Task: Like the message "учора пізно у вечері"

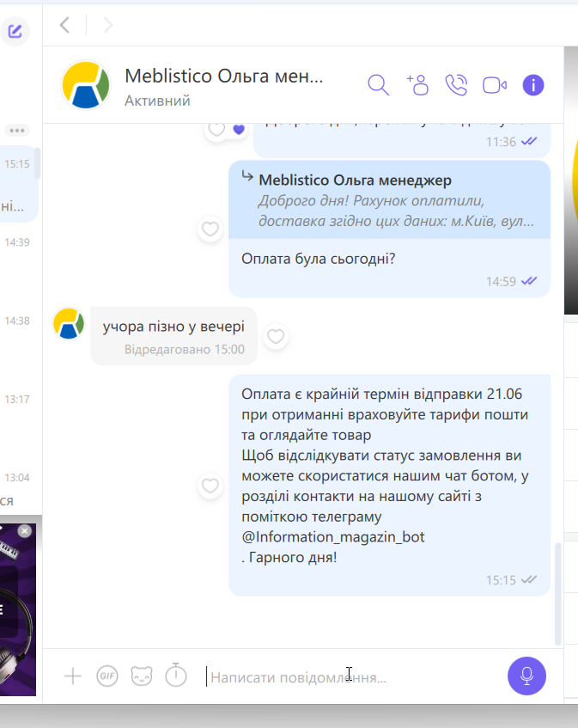Action: [276, 336]
